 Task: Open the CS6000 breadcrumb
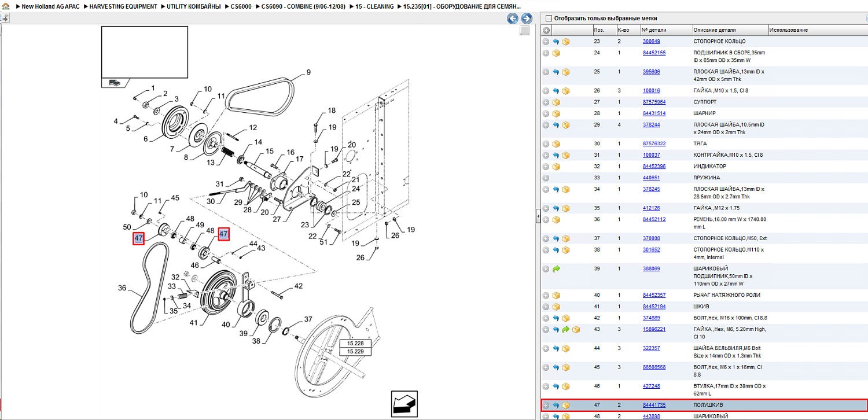[x=241, y=6]
